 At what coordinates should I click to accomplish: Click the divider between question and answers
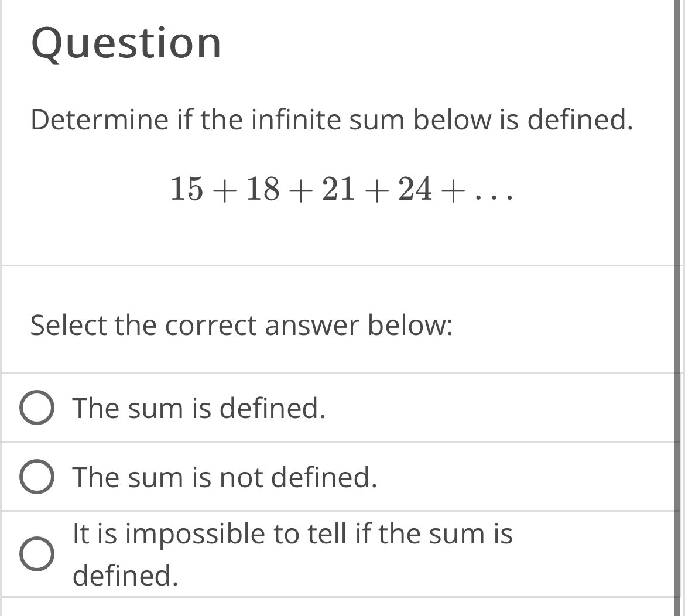click(x=342, y=265)
